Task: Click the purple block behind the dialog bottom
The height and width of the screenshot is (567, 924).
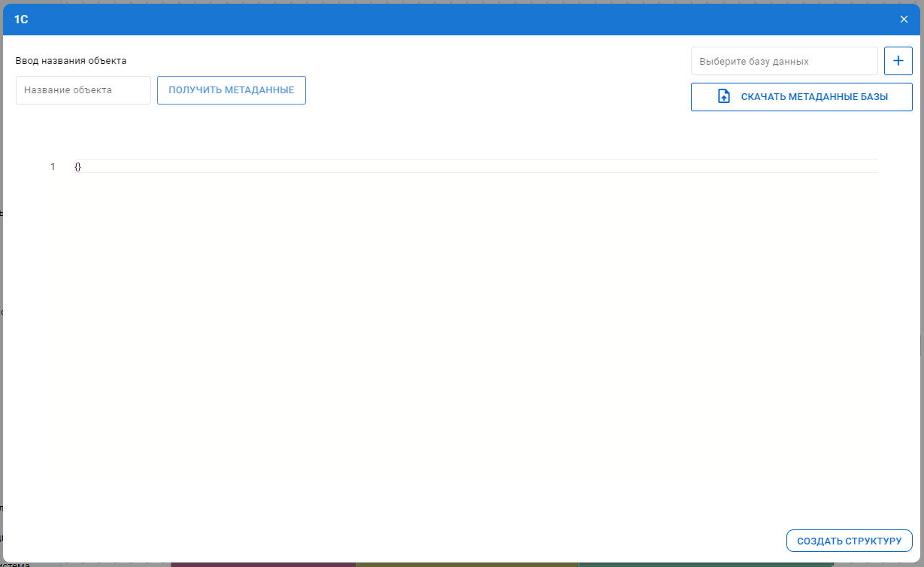Action: [x=263, y=564]
